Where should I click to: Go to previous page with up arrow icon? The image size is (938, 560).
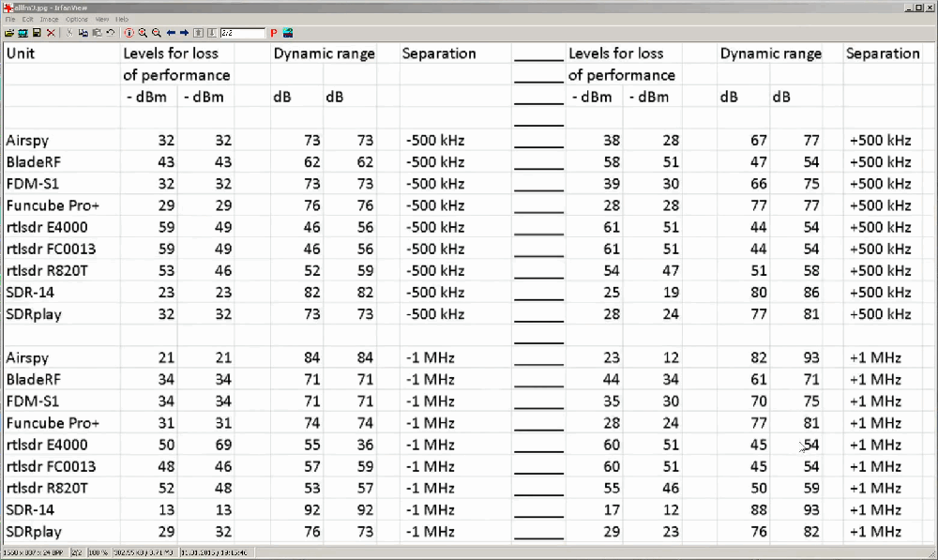(x=199, y=33)
